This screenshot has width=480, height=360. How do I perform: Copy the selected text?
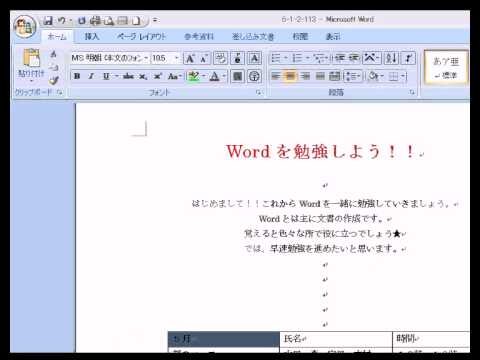coord(54,67)
